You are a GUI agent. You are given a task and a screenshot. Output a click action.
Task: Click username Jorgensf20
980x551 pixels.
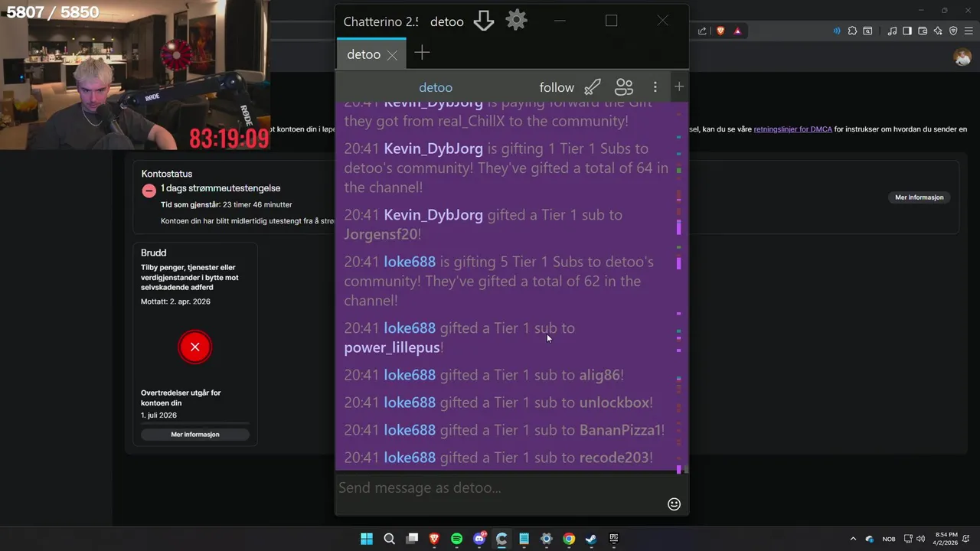pos(381,234)
